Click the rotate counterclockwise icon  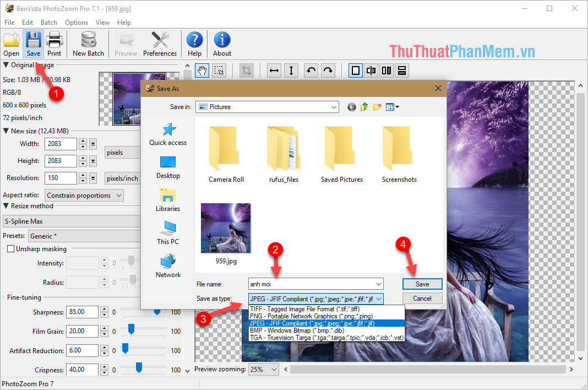[x=309, y=71]
